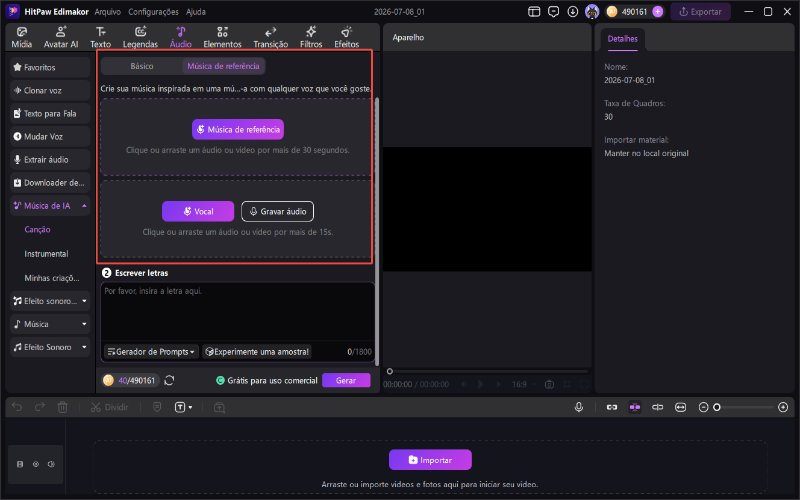800x500 pixels.
Task: Click the redo arrow
Action: click(x=40, y=407)
